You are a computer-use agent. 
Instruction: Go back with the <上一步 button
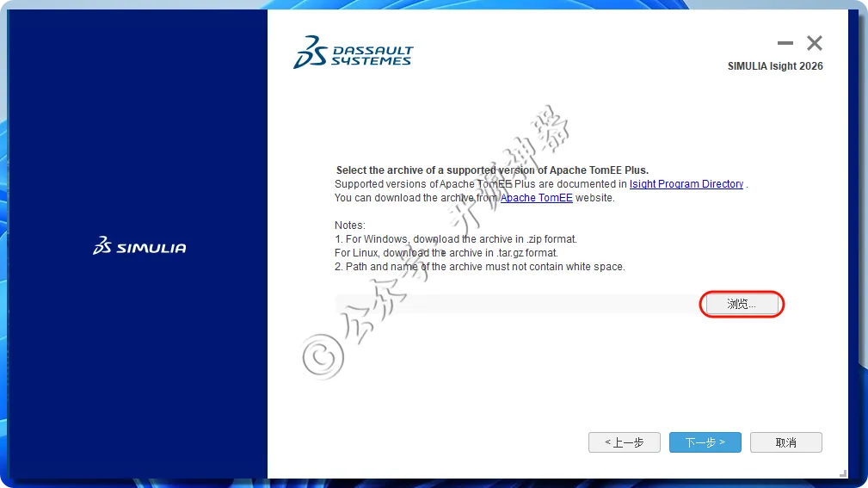624,442
